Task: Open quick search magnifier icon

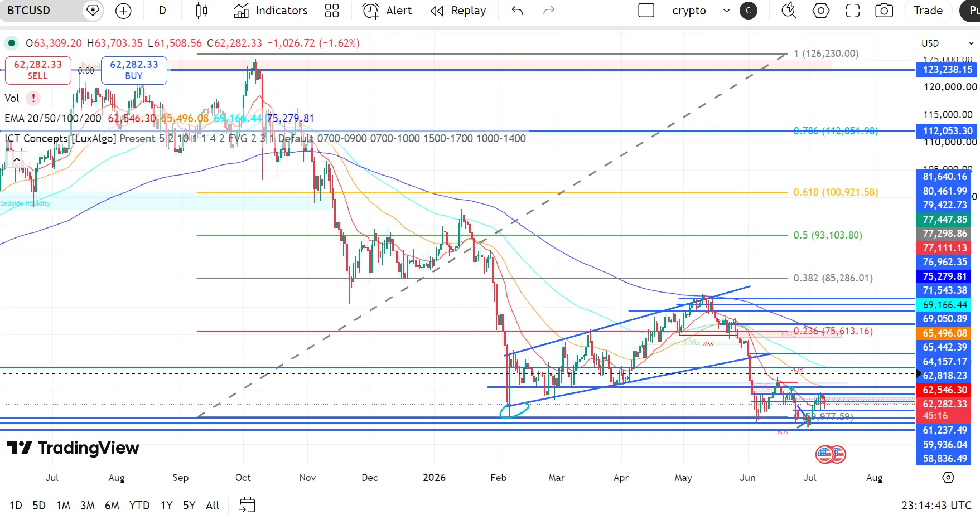Action: coord(789,11)
